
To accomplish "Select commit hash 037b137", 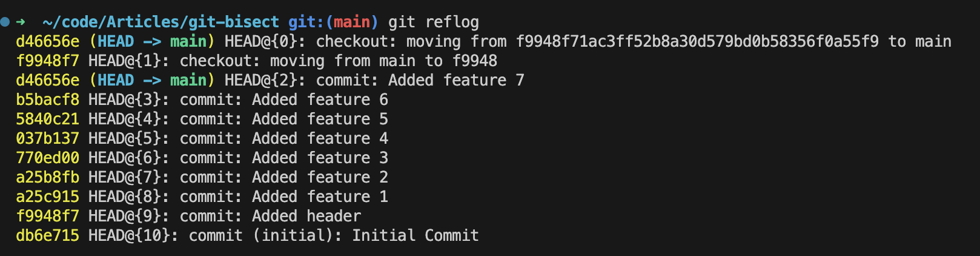I will click(48, 138).
